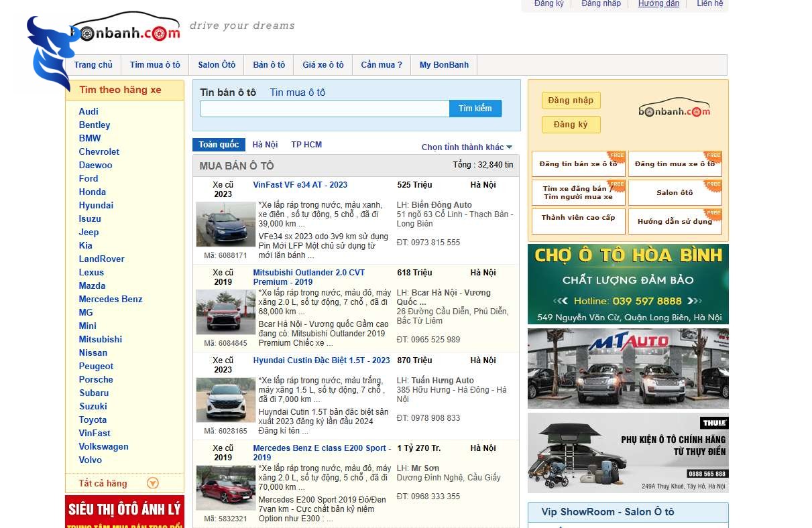Select Kia in the brand list
This screenshot has height=528, width=812.
[x=86, y=245]
